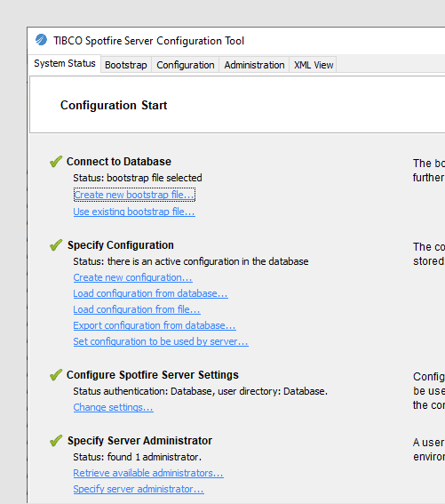The width and height of the screenshot is (445, 504).
Task: Click Configure Spotfire Server Settings heading
Action: point(153,375)
